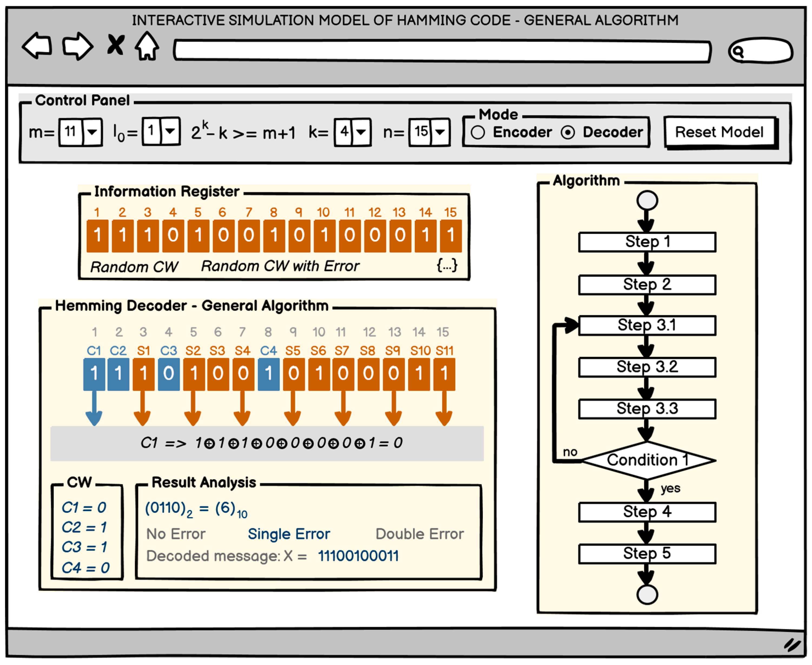This screenshot has height=665, width=812.
Task: Toggle bit 4 in the Information Register
Action: coord(173,235)
